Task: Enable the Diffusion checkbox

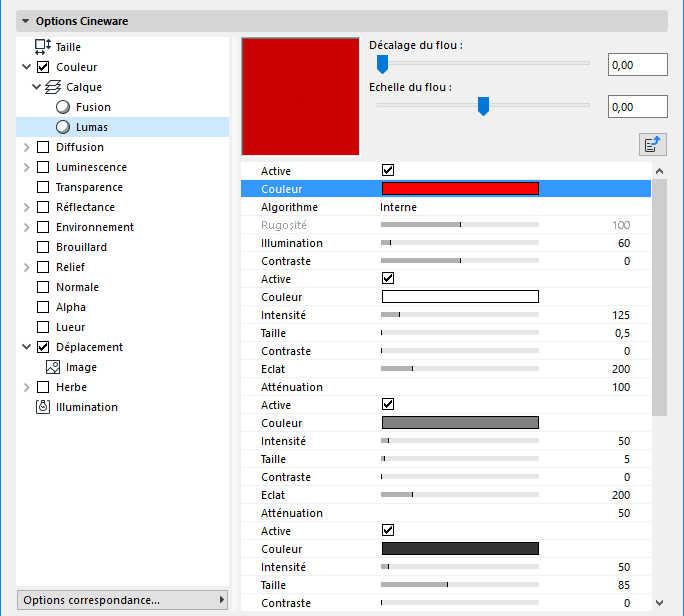Action: [43, 147]
